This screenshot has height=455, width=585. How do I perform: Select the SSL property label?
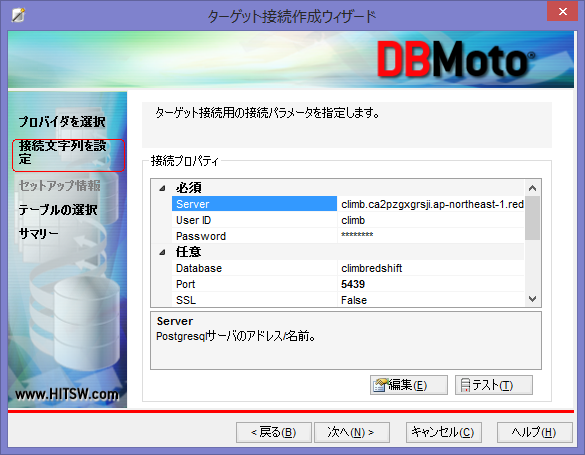click(186, 300)
